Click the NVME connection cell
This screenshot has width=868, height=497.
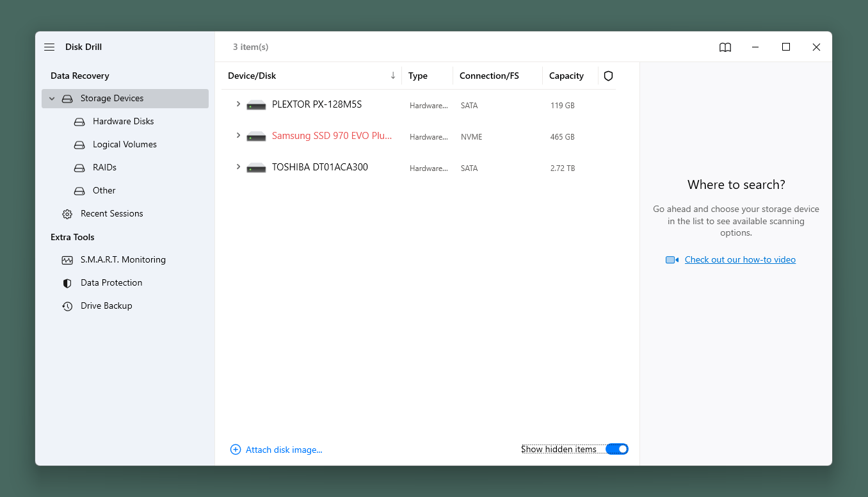(x=472, y=137)
